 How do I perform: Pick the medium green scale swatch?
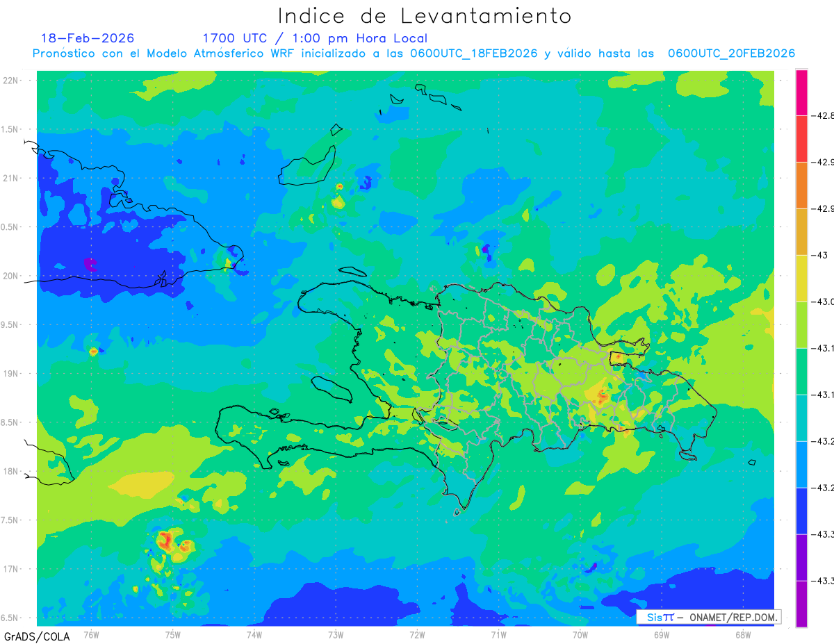click(801, 371)
